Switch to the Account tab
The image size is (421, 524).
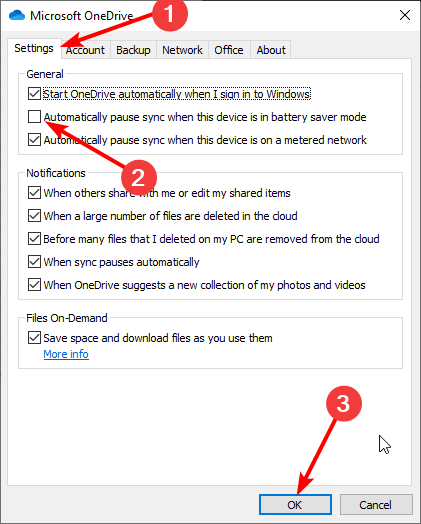coord(86,50)
